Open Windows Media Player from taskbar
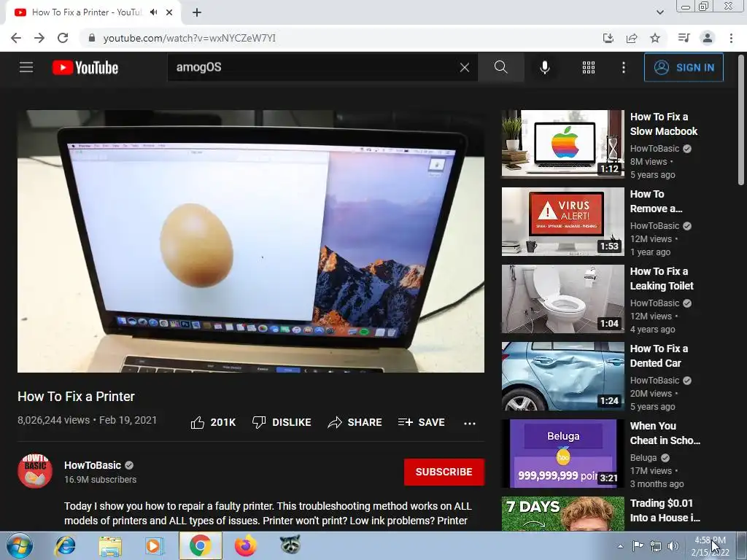This screenshot has width=747, height=560. (x=154, y=545)
